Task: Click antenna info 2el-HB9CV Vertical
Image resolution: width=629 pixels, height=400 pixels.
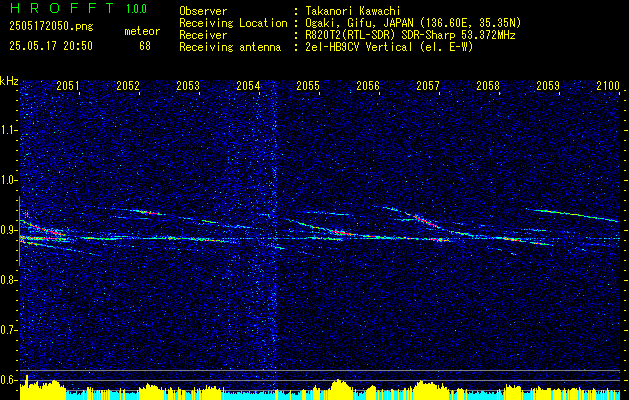Action: [x=359, y=47]
